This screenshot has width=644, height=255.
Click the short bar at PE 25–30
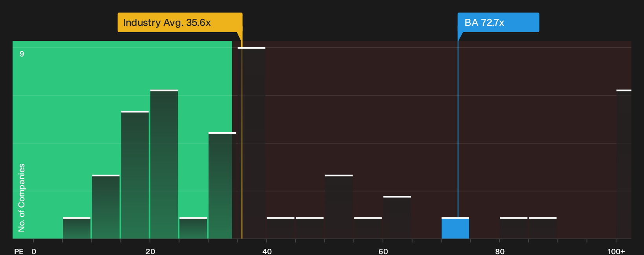[x=193, y=228]
